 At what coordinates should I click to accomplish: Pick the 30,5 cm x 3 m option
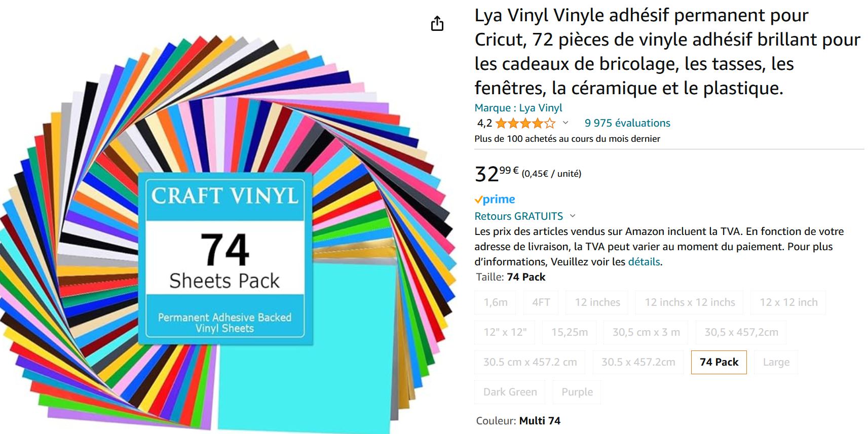646,332
